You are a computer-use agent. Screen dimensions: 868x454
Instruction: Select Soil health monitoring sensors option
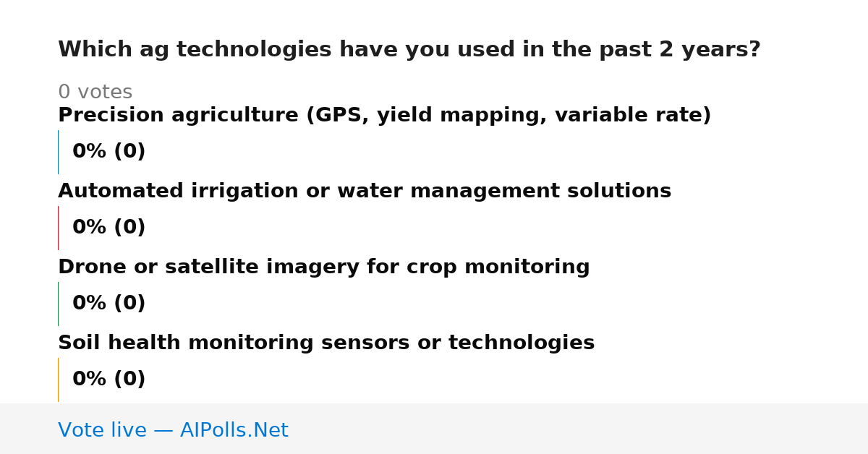click(x=326, y=343)
